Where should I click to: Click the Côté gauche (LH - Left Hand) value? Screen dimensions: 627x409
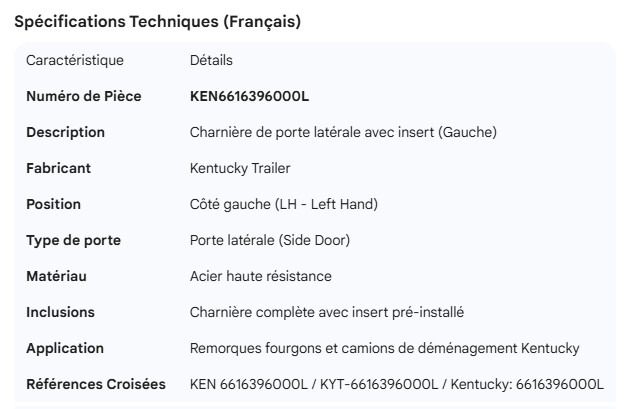click(284, 204)
